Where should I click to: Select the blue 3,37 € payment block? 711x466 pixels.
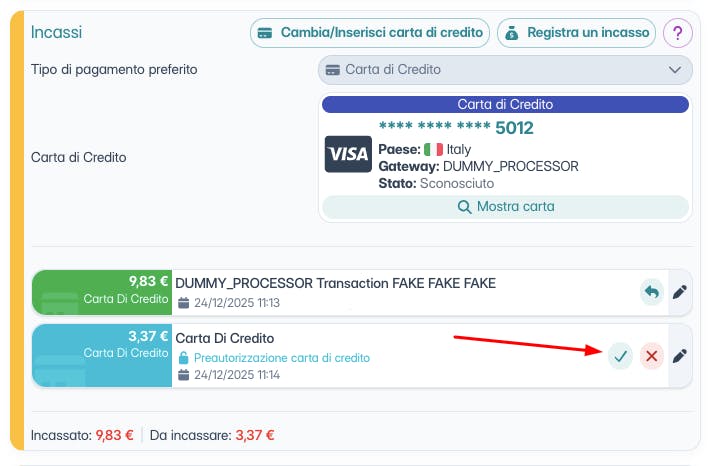pyautogui.click(x=102, y=355)
